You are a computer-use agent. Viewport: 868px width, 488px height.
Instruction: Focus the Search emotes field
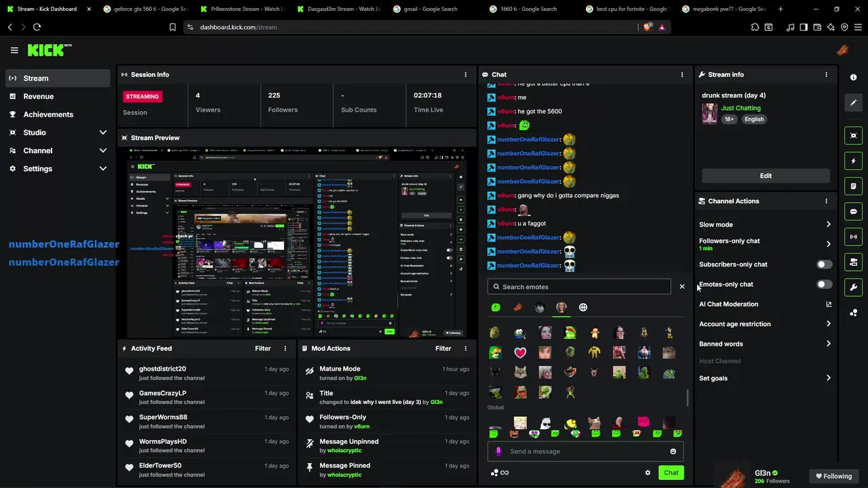(579, 287)
